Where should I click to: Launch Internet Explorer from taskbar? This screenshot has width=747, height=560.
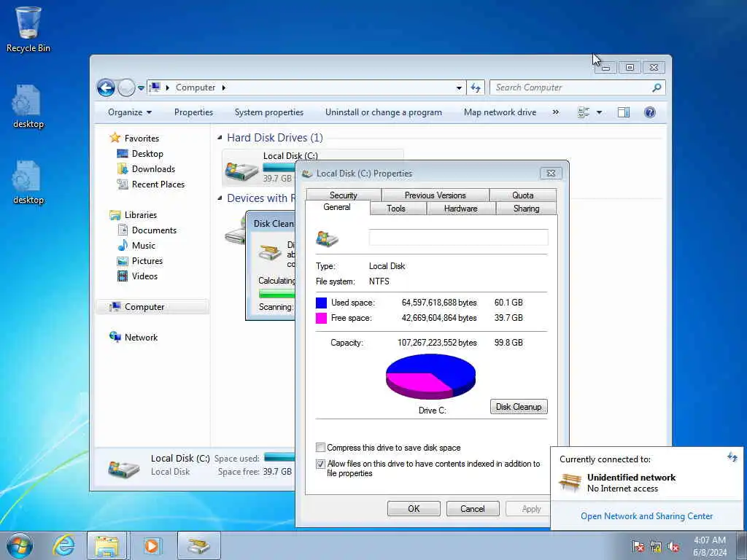click(x=63, y=545)
